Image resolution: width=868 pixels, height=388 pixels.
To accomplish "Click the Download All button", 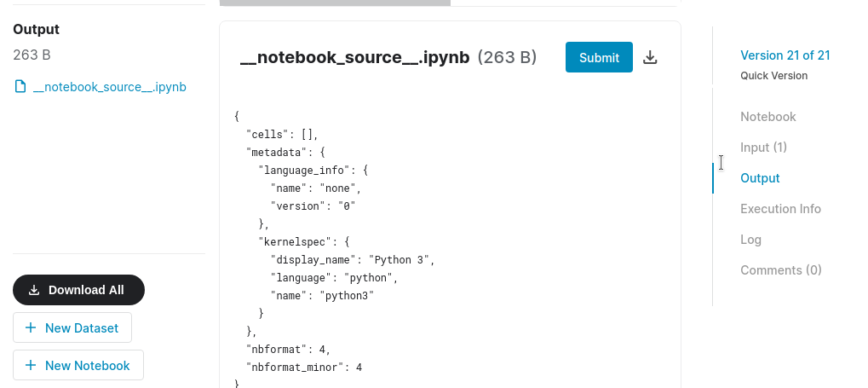I will [x=78, y=290].
